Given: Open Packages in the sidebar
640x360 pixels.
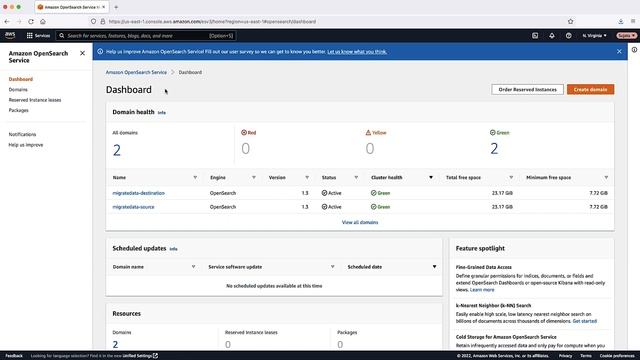Looking at the screenshot, I should point(18,110).
